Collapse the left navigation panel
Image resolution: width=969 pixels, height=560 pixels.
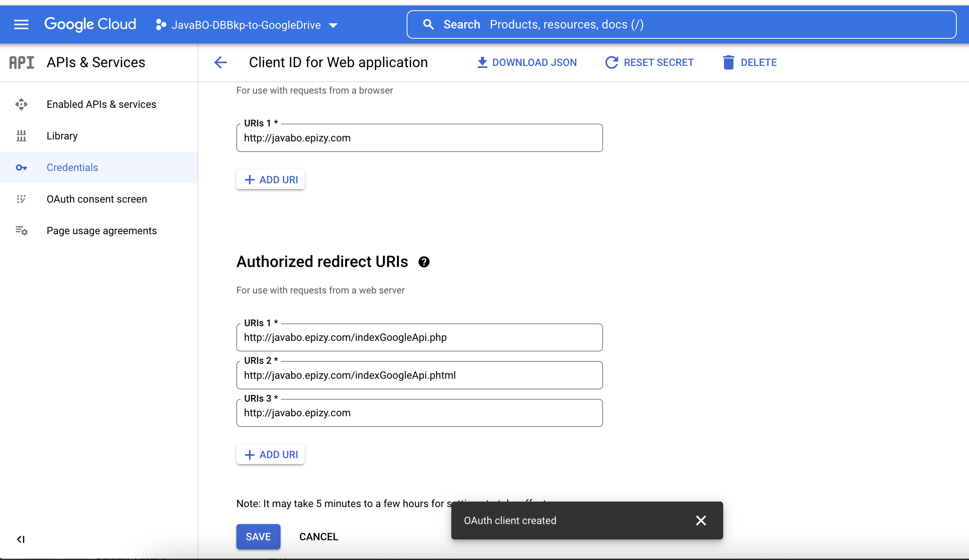coord(21,539)
